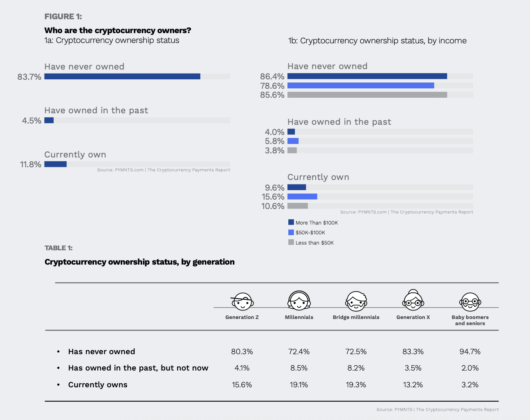
Task: Select the Baby boomers 94.7% cell
Action: (470, 351)
